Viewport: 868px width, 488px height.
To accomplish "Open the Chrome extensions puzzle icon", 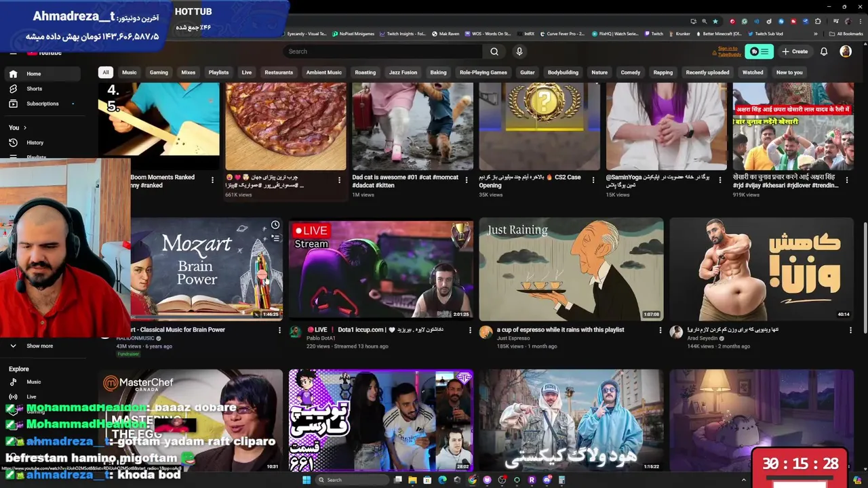I will pyautogui.click(x=818, y=22).
